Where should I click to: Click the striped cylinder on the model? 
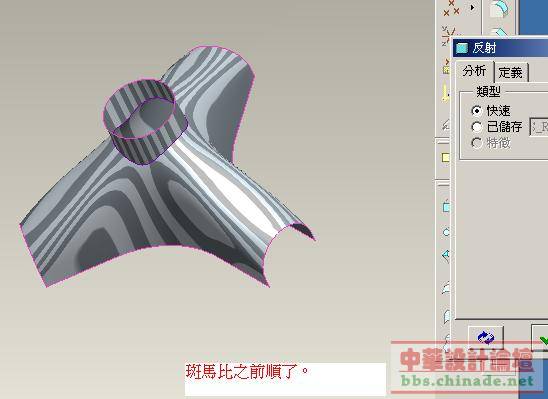pos(145,121)
